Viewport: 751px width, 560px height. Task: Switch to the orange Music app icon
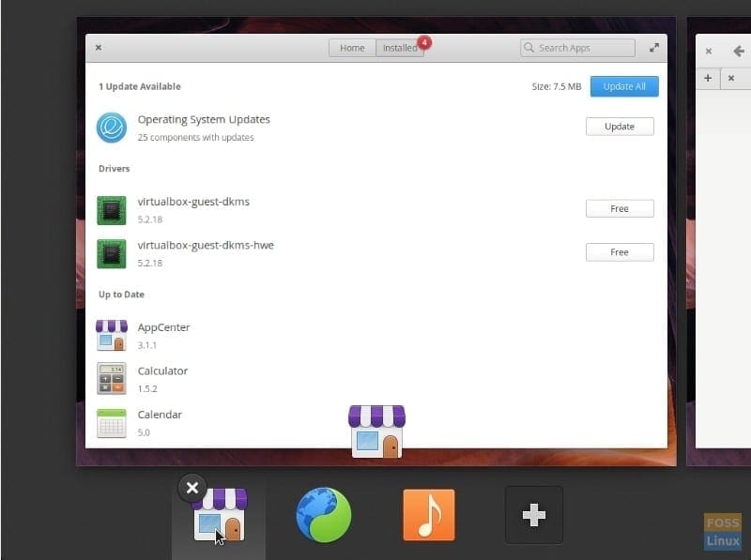coord(429,515)
